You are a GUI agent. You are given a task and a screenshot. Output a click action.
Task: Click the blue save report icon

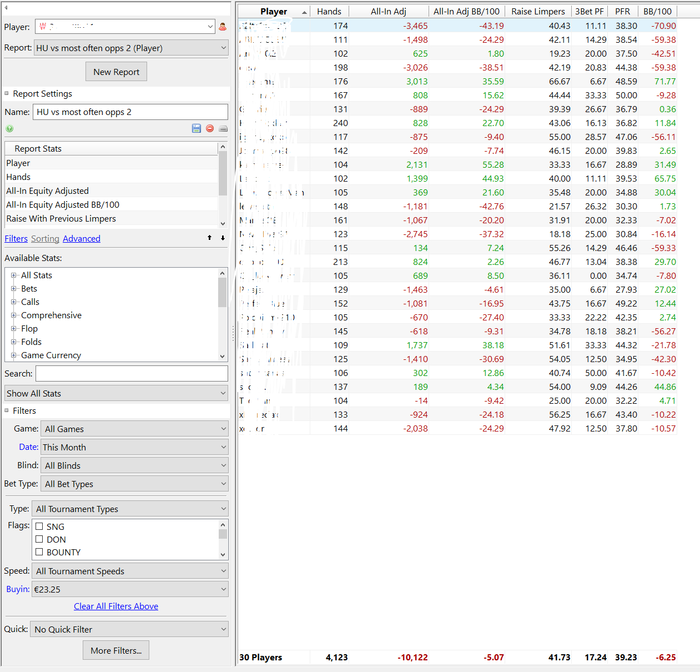tap(196, 129)
